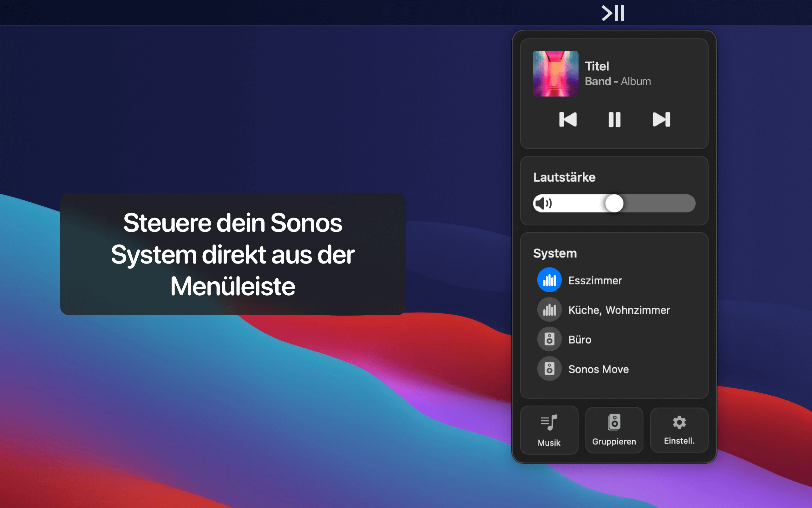Click the Lautstärke heading
The image size is (812, 508).
tap(564, 177)
